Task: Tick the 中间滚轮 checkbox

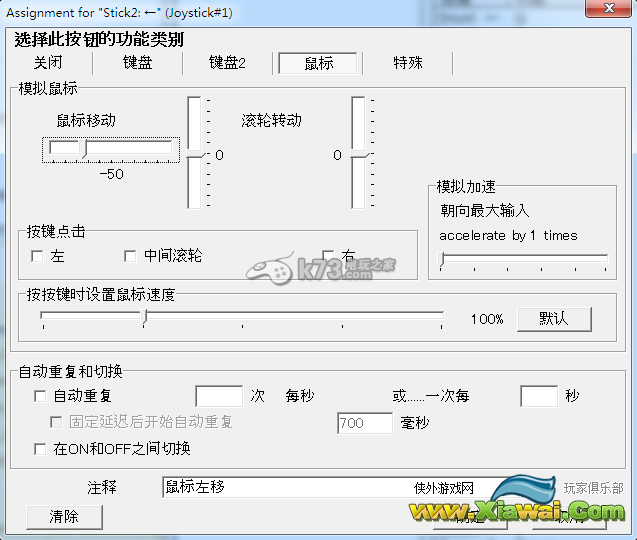Action: (x=130, y=256)
